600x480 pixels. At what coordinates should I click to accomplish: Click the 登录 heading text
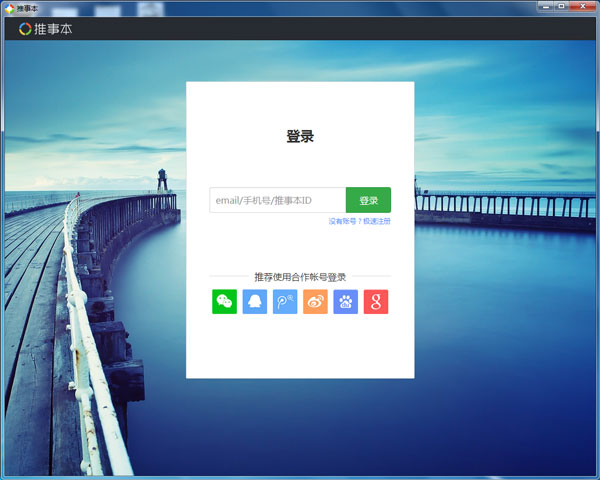(x=300, y=136)
